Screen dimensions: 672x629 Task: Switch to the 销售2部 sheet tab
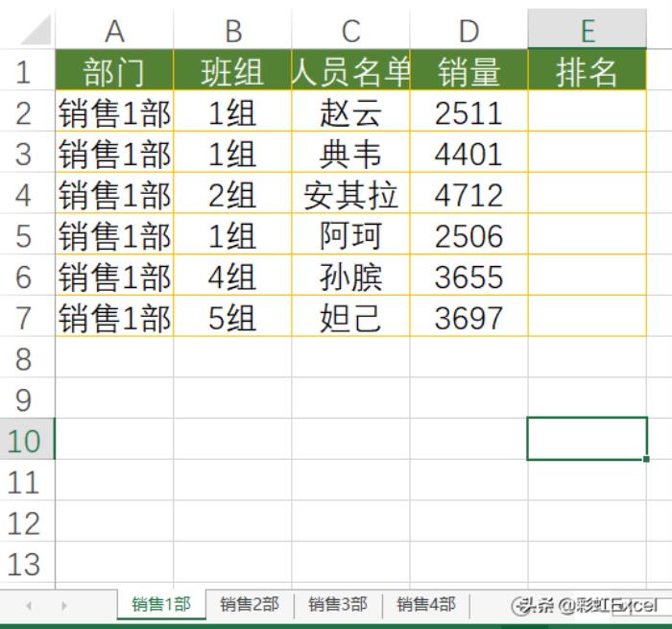click(x=249, y=604)
